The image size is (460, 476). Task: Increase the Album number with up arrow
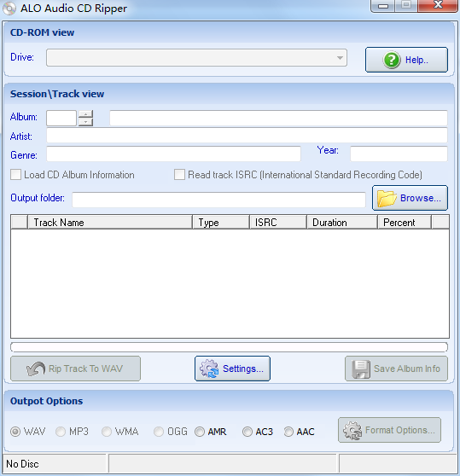(x=85, y=114)
